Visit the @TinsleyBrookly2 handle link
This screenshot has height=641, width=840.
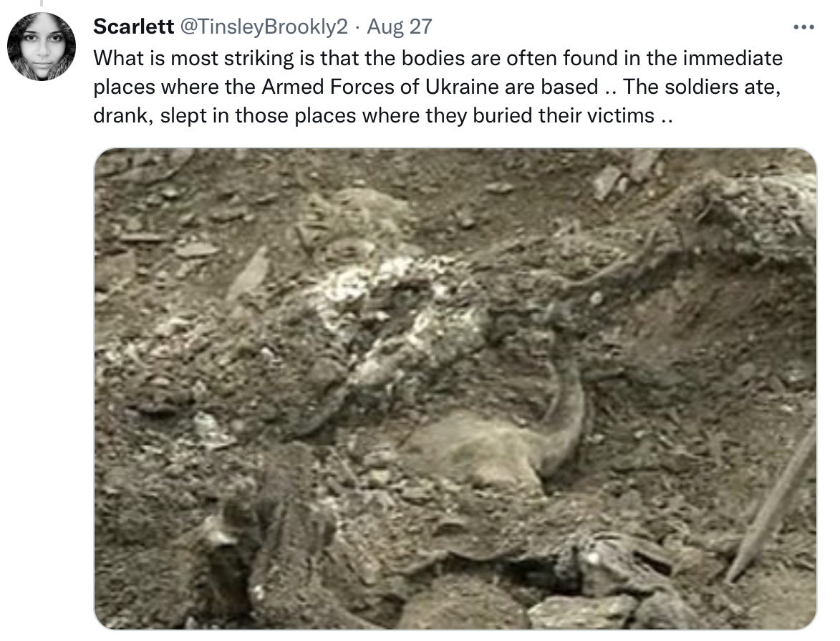263,26
